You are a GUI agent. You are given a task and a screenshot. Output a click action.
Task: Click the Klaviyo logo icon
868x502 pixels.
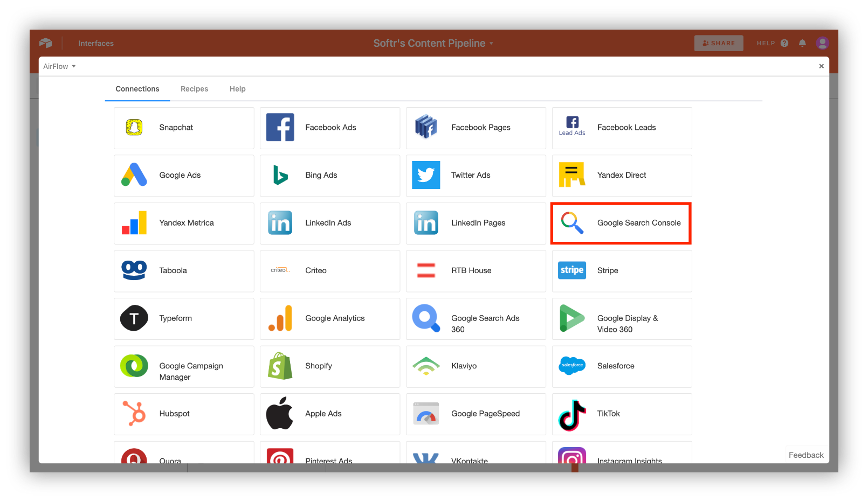coord(426,366)
